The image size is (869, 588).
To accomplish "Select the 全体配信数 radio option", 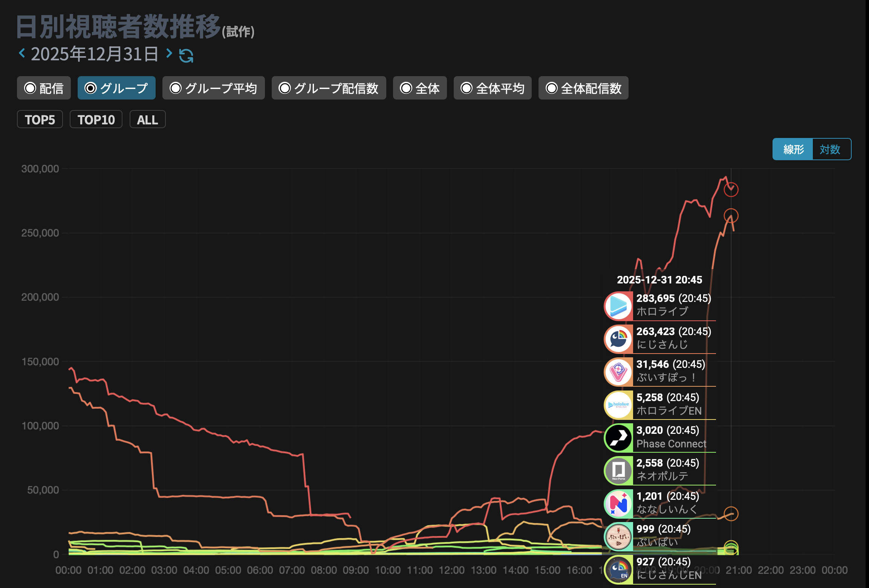I will click(x=583, y=88).
